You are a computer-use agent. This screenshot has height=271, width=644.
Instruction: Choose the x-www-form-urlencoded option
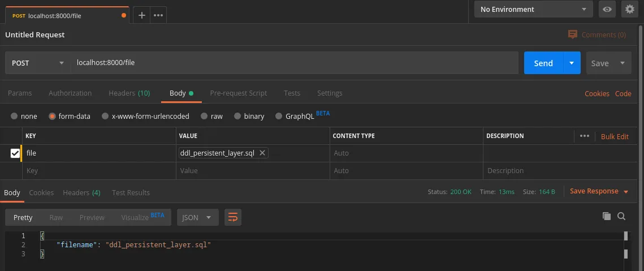145,116
